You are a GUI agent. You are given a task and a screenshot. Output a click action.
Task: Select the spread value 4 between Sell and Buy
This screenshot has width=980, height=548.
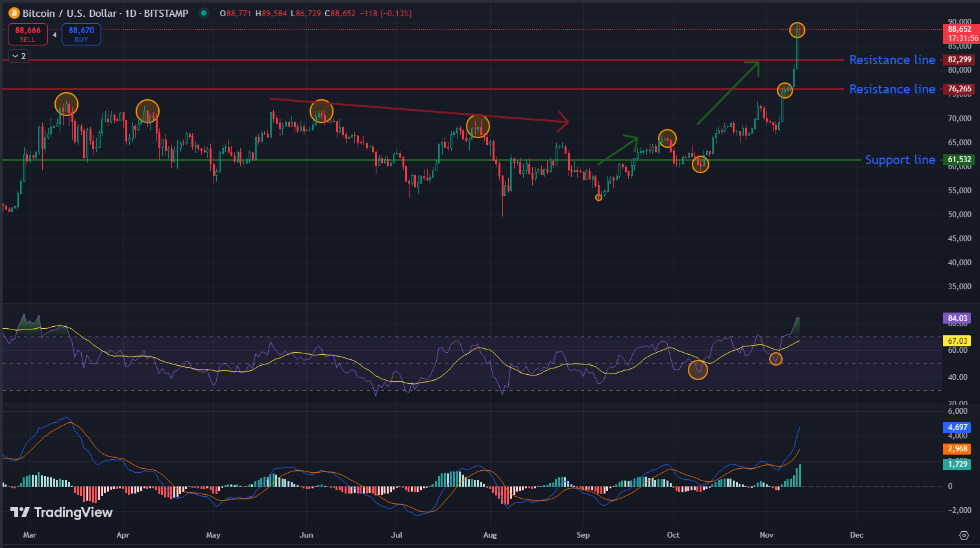pos(55,35)
